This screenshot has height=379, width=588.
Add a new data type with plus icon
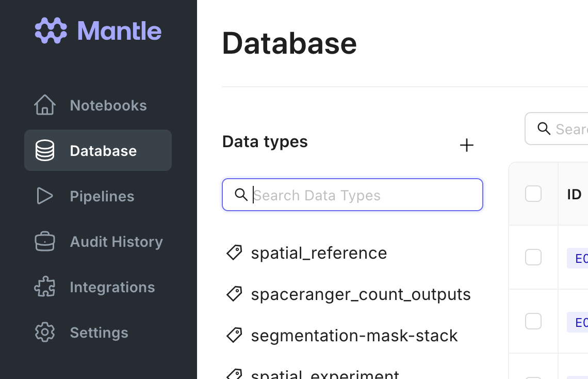click(466, 145)
